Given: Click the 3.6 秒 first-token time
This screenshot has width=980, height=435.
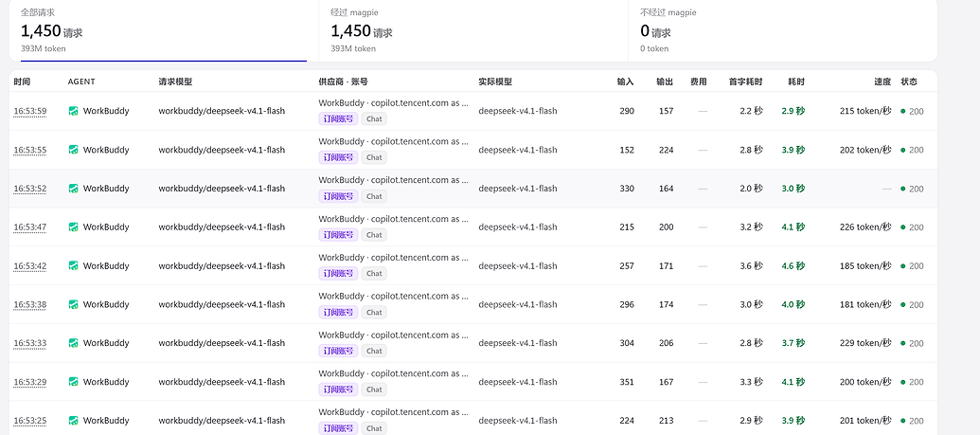Looking at the screenshot, I should 751,266.
